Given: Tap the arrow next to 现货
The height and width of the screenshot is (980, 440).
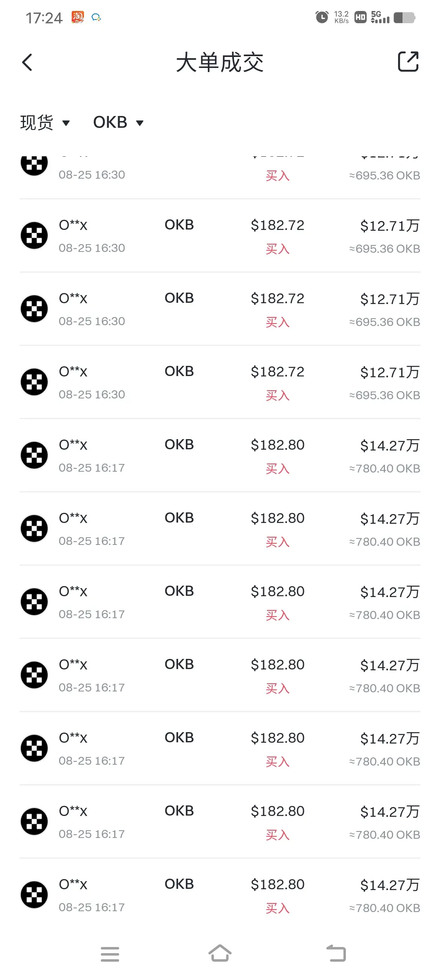Looking at the screenshot, I should pos(66,123).
